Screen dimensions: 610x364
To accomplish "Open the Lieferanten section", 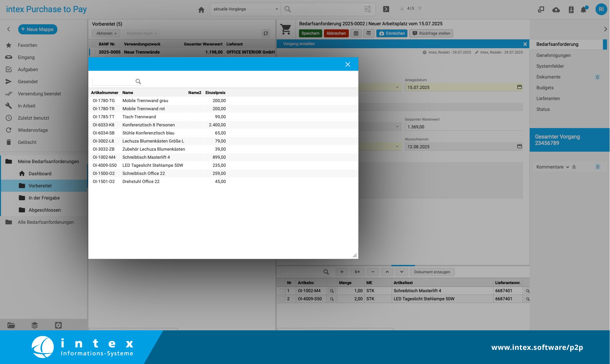I will [548, 98].
